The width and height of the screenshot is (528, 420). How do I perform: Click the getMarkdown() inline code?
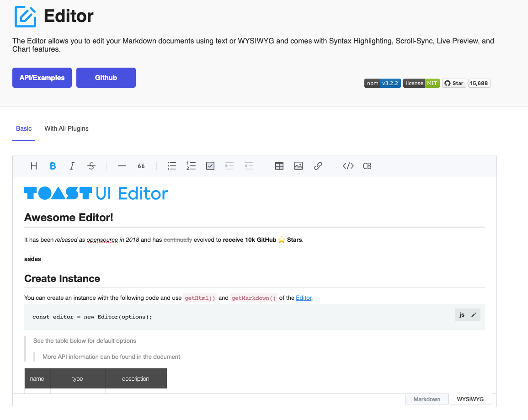click(254, 298)
